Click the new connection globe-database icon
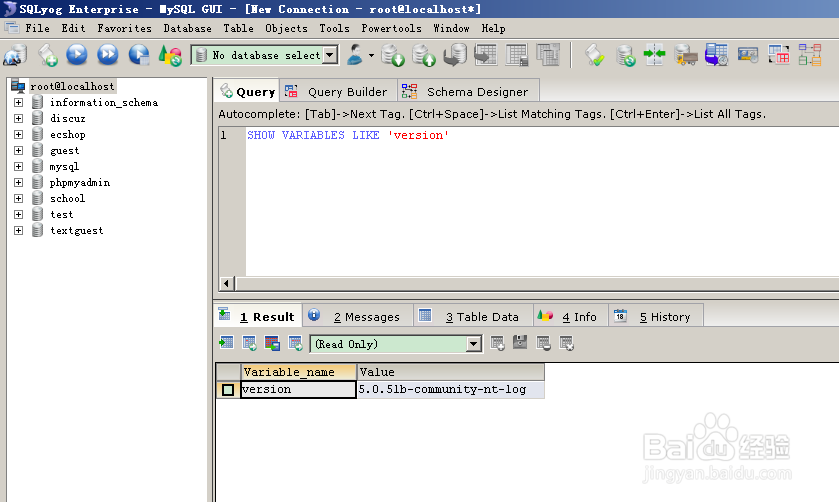The height and width of the screenshot is (502, 839). (15, 55)
